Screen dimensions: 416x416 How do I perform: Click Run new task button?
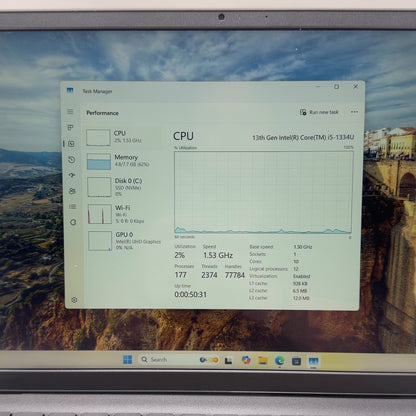point(319,112)
